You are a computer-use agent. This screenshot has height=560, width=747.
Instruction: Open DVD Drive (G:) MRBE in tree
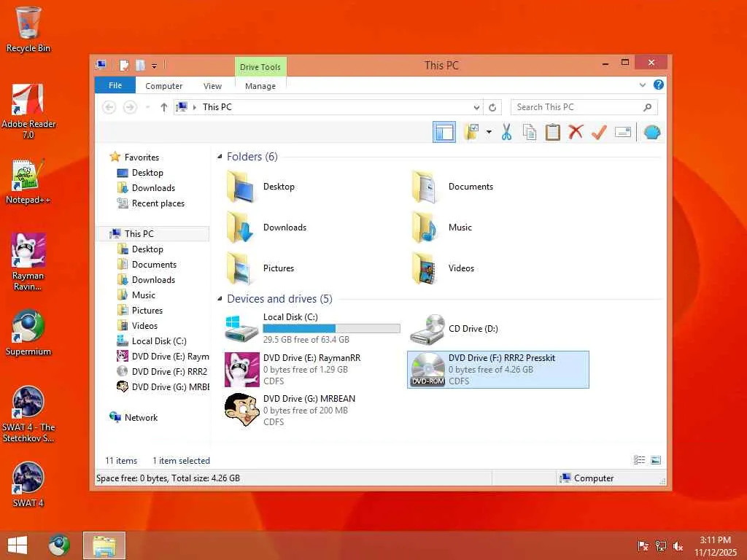(170, 387)
